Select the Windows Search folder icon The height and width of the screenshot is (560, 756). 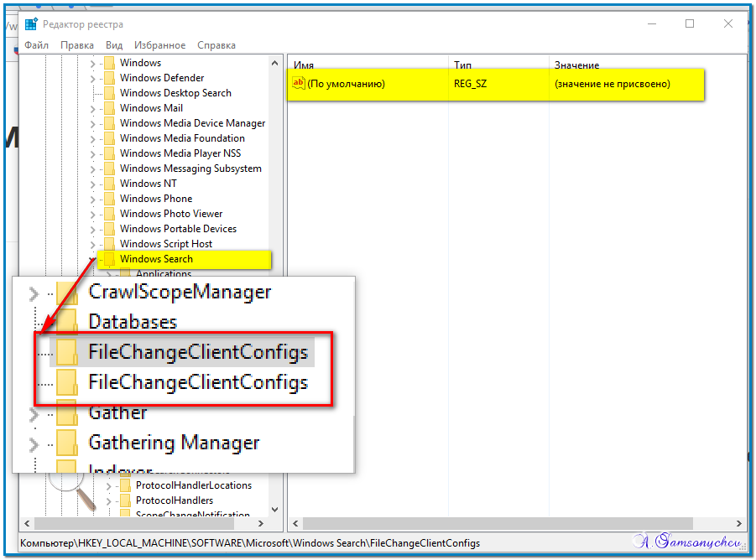point(110,258)
